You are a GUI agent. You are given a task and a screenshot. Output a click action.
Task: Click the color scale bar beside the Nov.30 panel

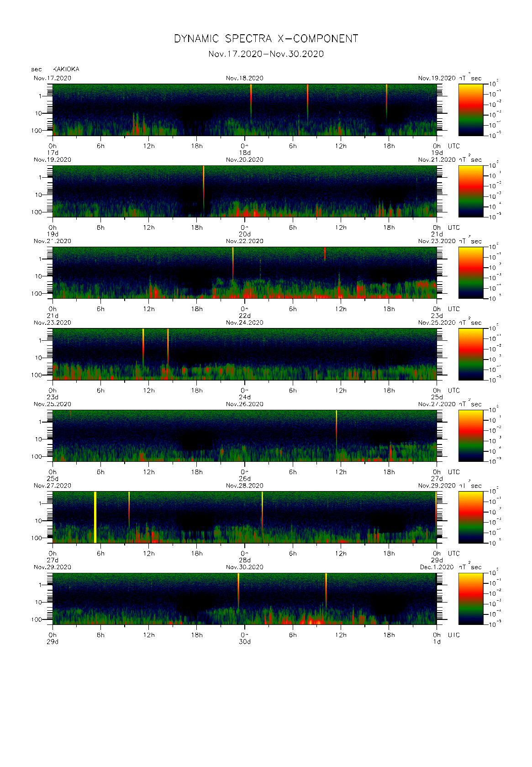tap(471, 598)
